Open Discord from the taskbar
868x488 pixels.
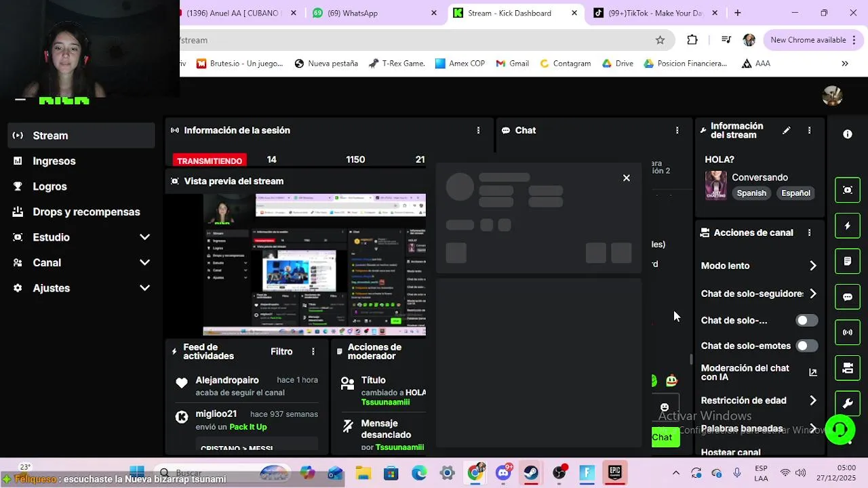coord(503,472)
